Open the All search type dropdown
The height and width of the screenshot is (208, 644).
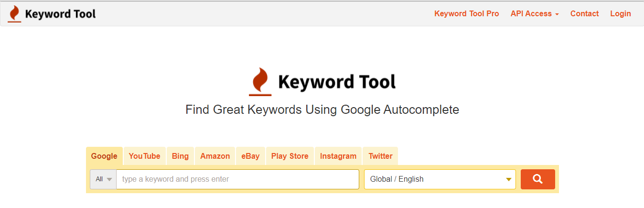pos(103,179)
